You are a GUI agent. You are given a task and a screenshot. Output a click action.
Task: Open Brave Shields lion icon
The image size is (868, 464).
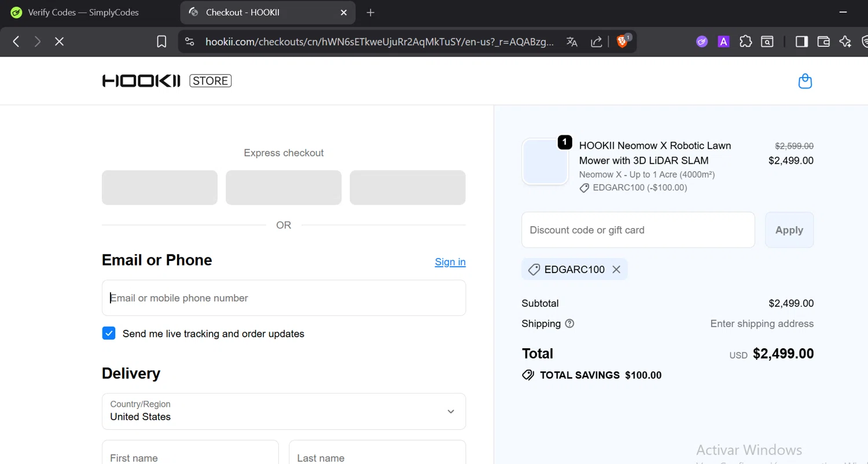pos(623,42)
